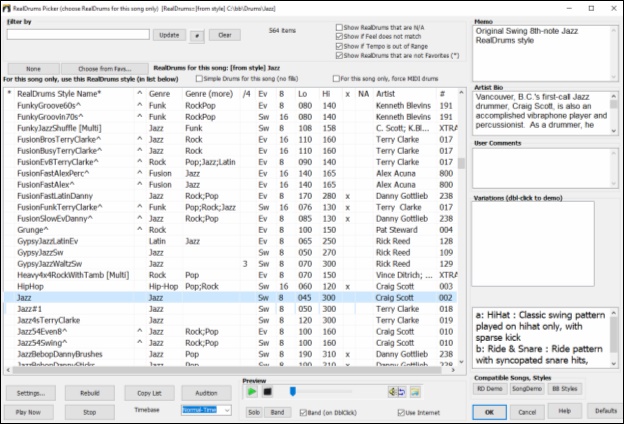The width and height of the screenshot is (624, 424).
Task: Toggle Show RealDrums that are not Favorites
Action: [339, 56]
